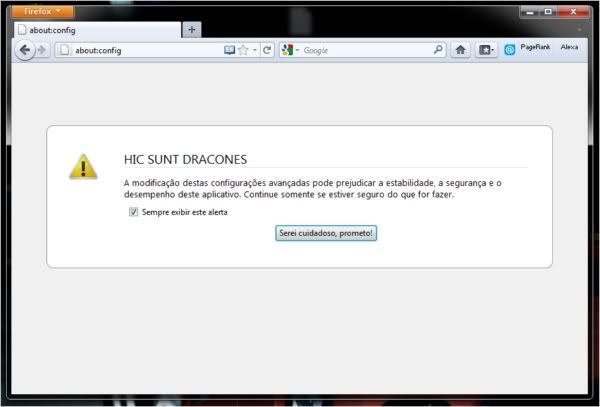Bookmark this page with the star icon

pos(243,50)
